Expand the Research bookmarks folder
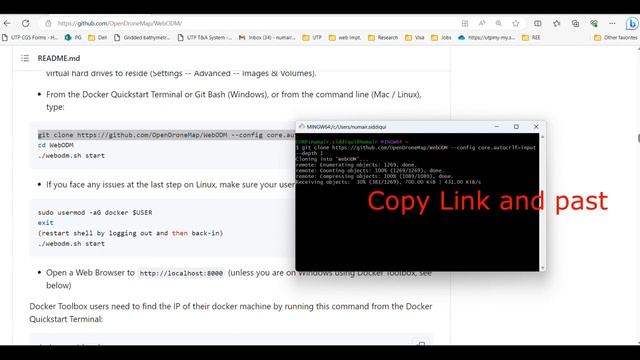The height and width of the screenshot is (360, 640). point(383,38)
